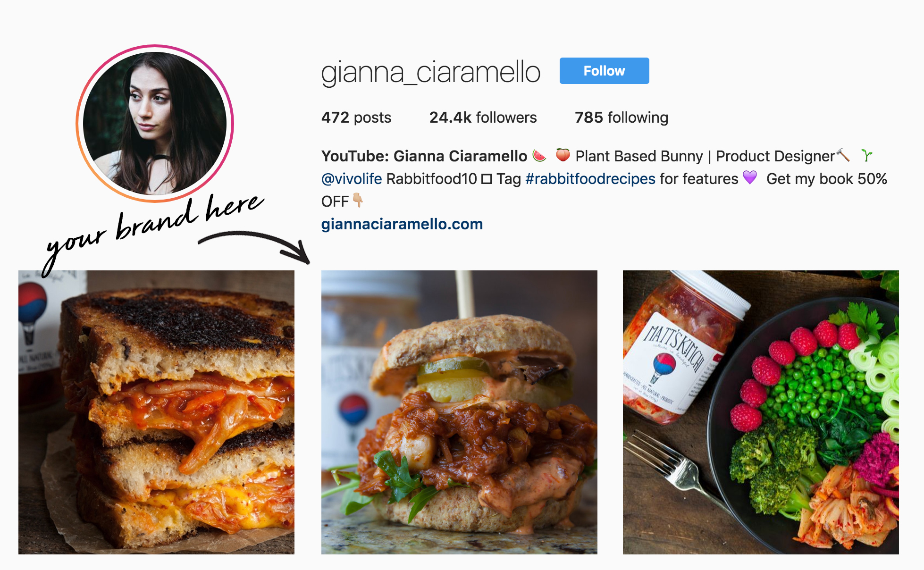Click the green seedling emoji in bio
Image resolution: width=924 pixels, height=570 pixels.
(867, 155)
